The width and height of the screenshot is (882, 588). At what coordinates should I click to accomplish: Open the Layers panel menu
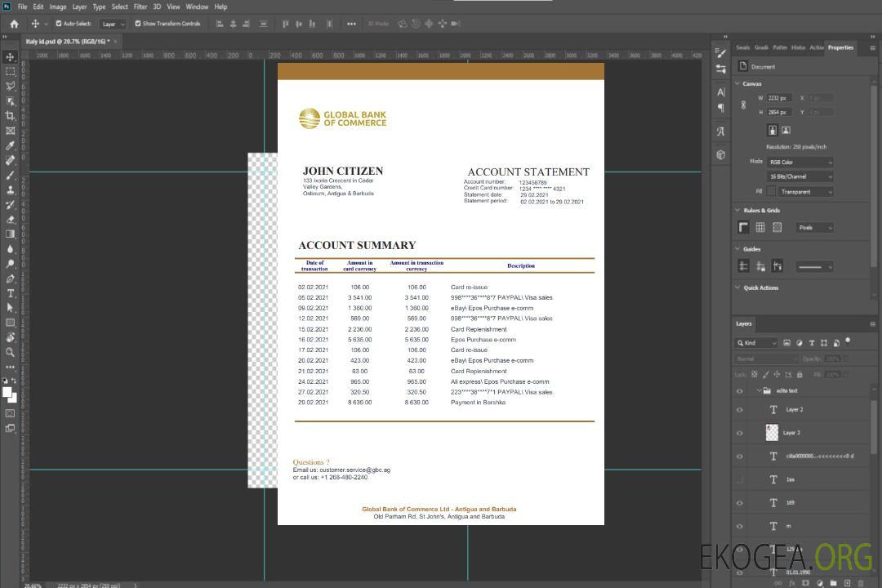872,323
